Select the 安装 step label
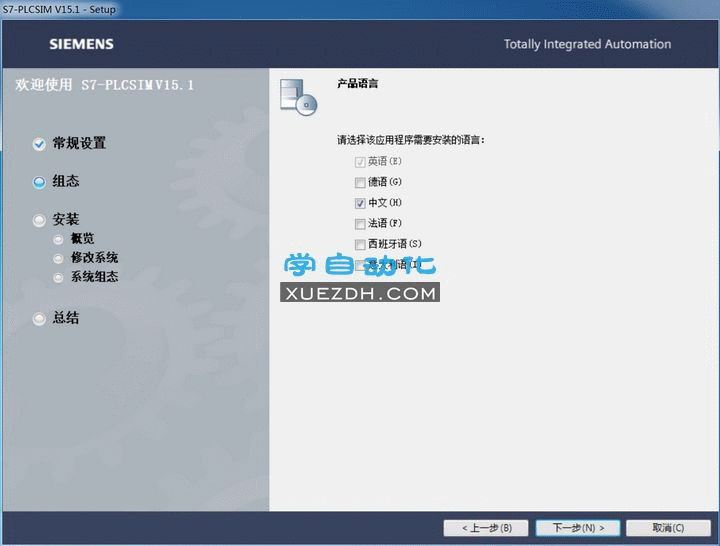Image resolution: width=720 pixels, height=546 pixels. point(66,219)
